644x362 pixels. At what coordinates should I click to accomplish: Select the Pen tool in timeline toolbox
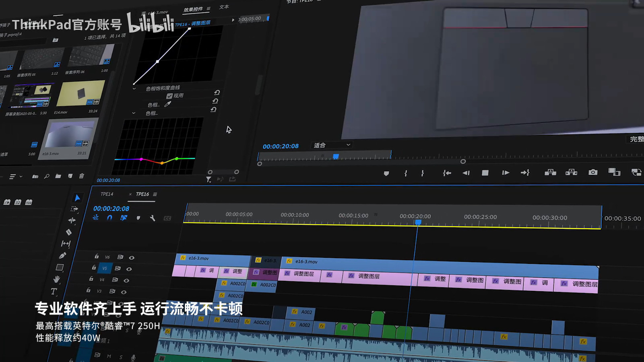tap(62, 255)
